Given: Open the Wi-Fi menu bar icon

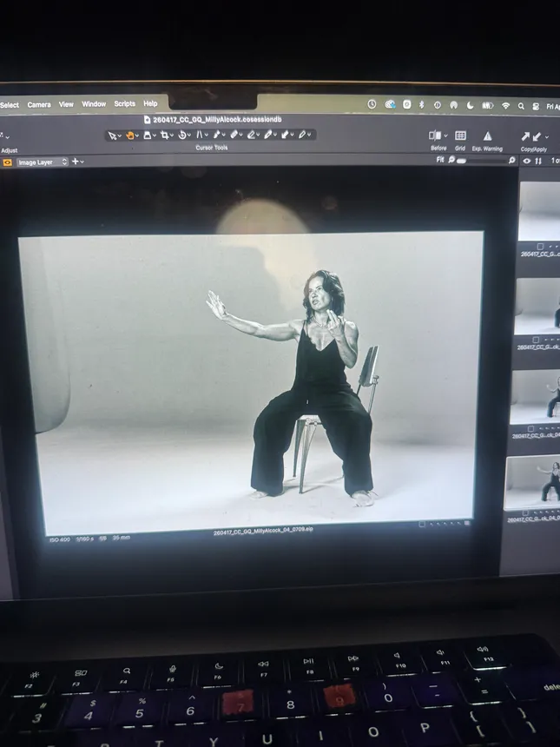Looking at the screenshot, I should pos(505,106).
